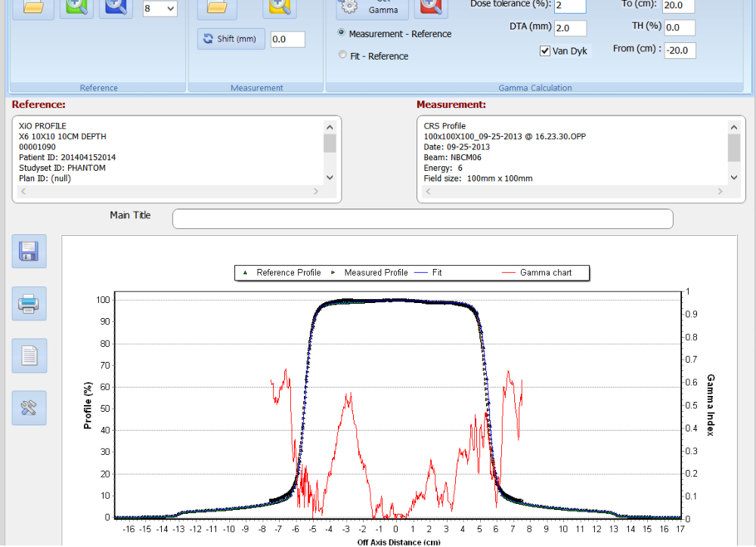The width and height of the screenshot is (756, 547).
Task: Select the Measurement - Reference radio option
Action: point(342,33)
